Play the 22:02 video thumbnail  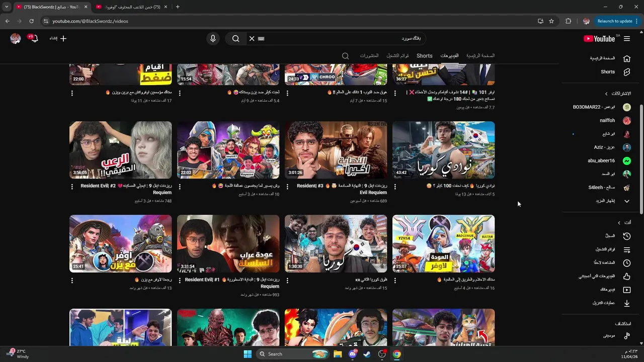228,150
